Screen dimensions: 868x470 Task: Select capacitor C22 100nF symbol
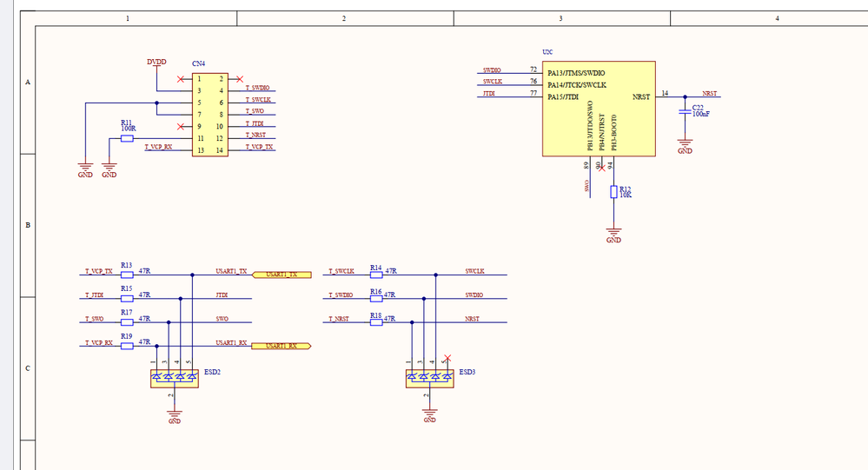click(x=685, y=112)
